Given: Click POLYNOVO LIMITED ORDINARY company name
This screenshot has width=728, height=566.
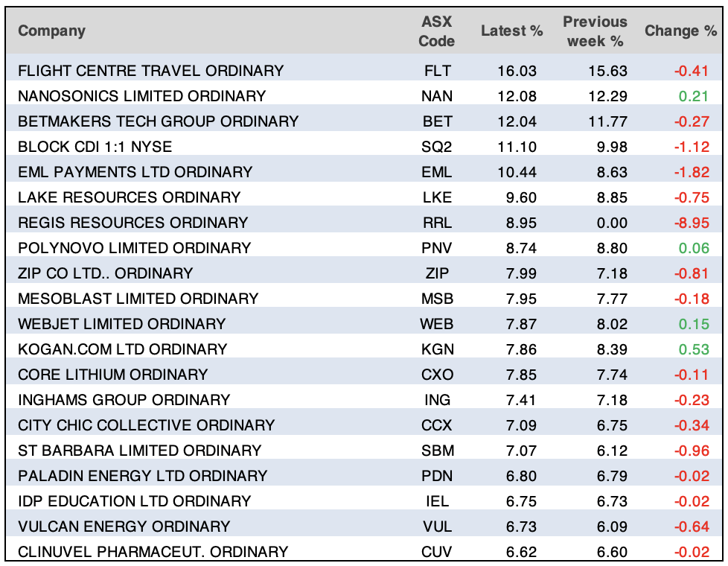Looking at the screenshot, I should [x=134, y=248].
